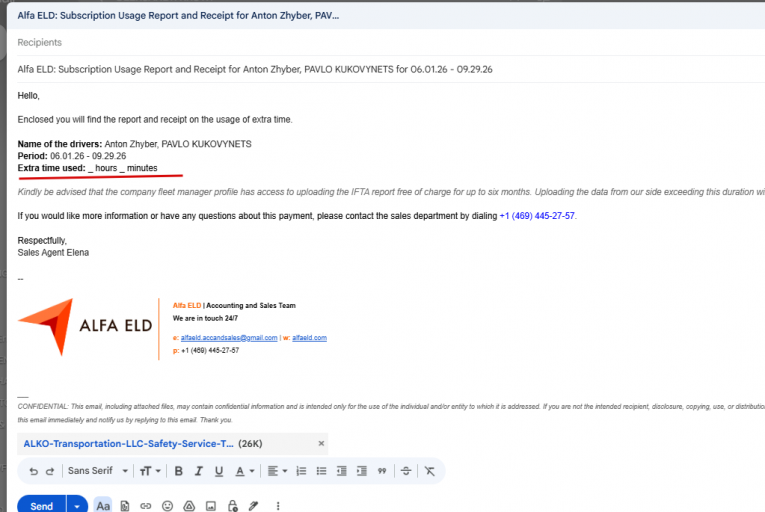
Task: Open the send options arrow
Action: 77,506
